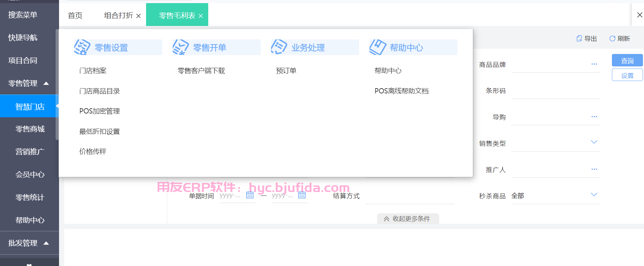Open 搜索菜单 in the sidebar

(23, 15)
